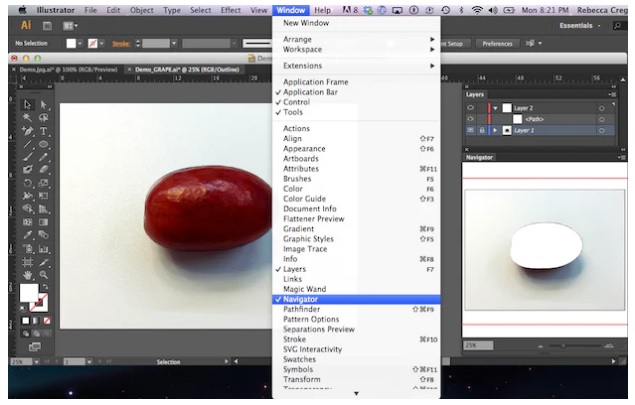Open the Object menu
The width and height of the screenshot is (635, 405).
tap(141, 10)
